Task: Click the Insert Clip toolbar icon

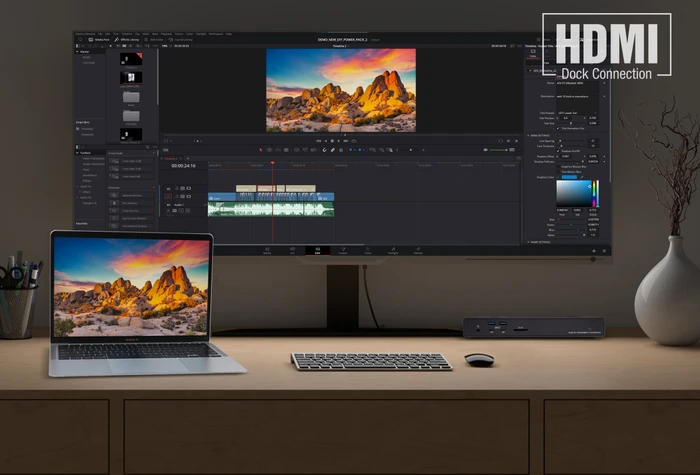Action: (x=296, y=150)
